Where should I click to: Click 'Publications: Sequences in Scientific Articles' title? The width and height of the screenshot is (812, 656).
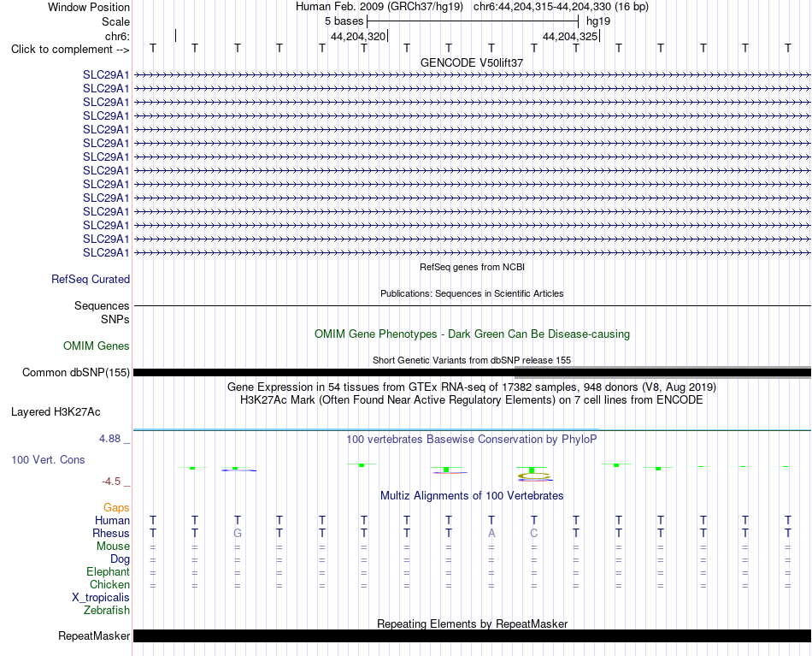(472, 294)
